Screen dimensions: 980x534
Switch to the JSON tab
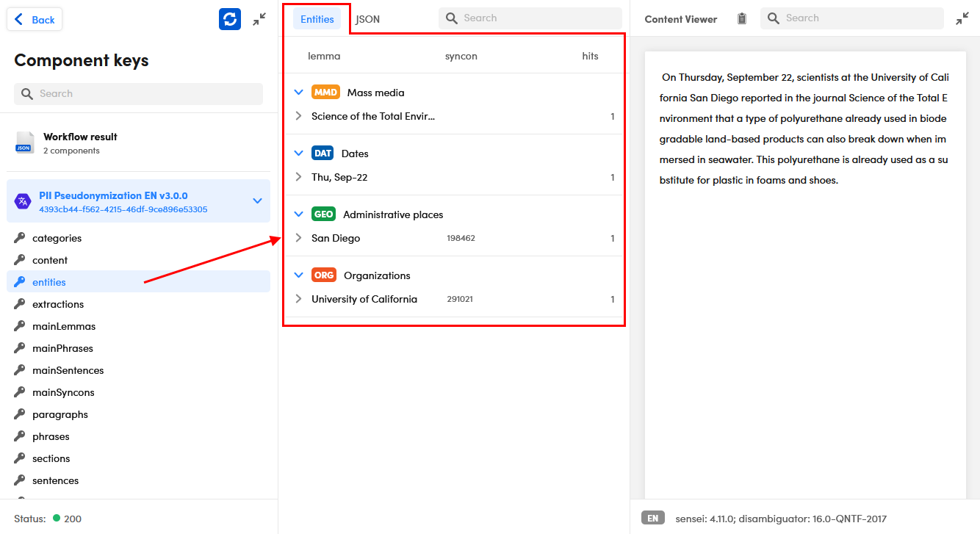[367, 19]
